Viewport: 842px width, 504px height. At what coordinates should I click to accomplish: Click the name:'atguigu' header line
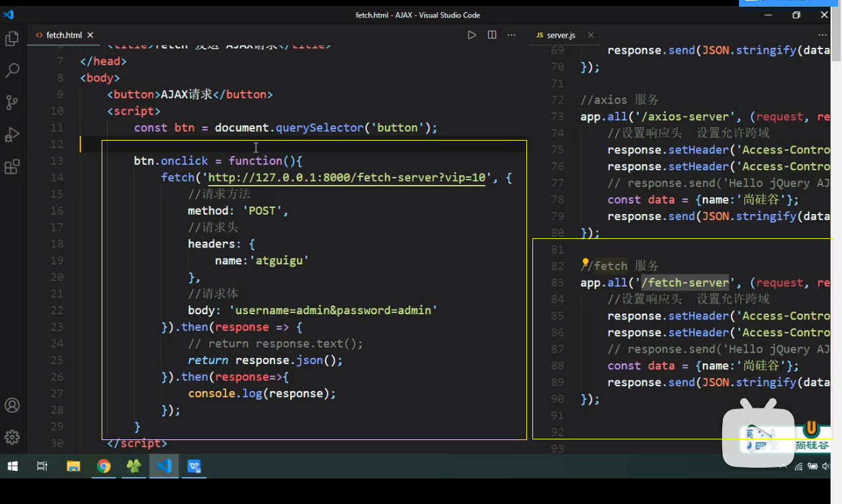(262, 260)
